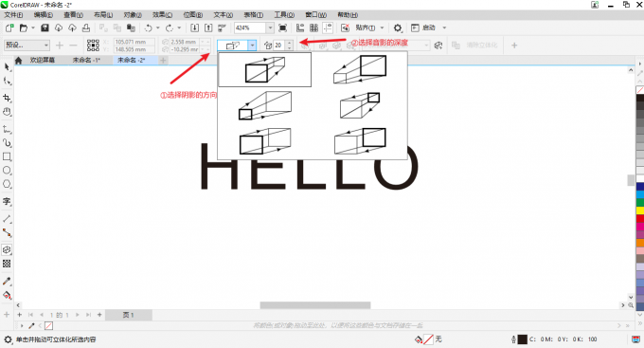
Task: Select the Crop tool
Action: (7, 98)
